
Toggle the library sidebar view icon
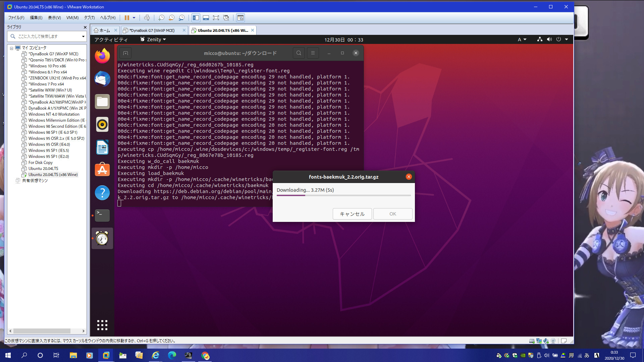click(196, 18)
